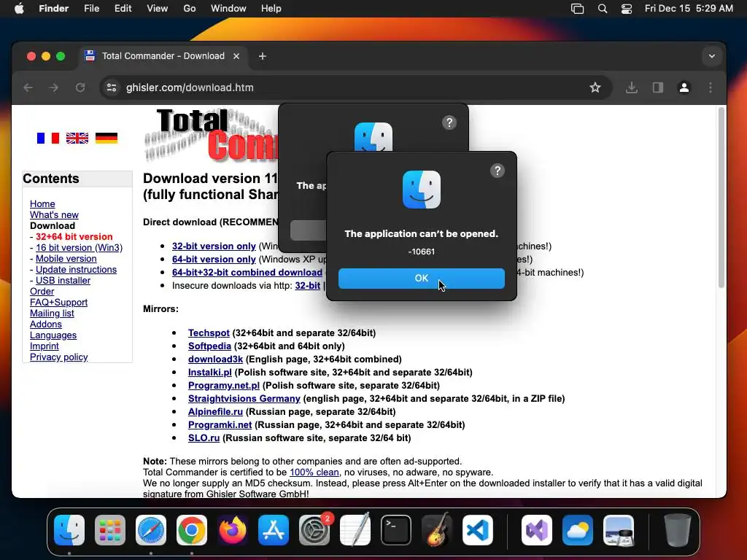Go back in Chrome
This screenshot has width=747, height=560.
(x=28, y=87)
